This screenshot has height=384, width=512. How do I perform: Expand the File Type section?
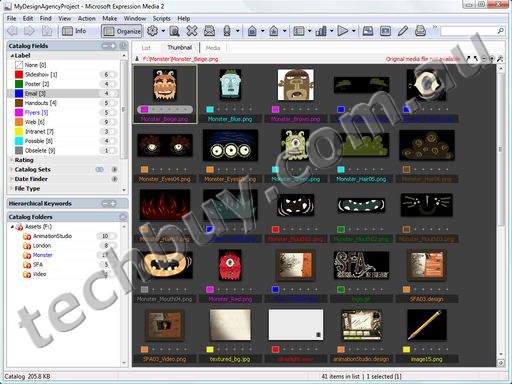(12, 188)
